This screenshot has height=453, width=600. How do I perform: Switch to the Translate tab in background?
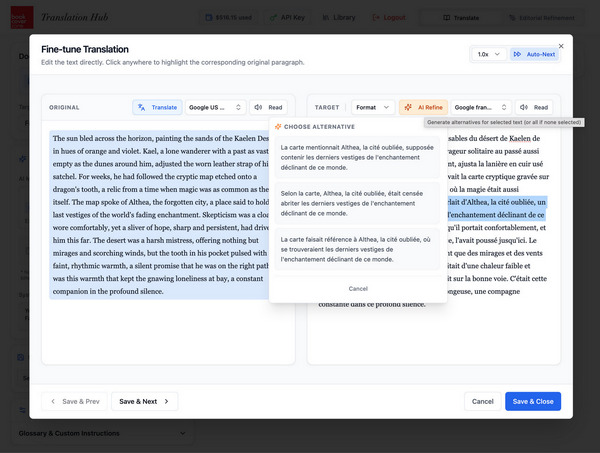click(x=461, y=18)
